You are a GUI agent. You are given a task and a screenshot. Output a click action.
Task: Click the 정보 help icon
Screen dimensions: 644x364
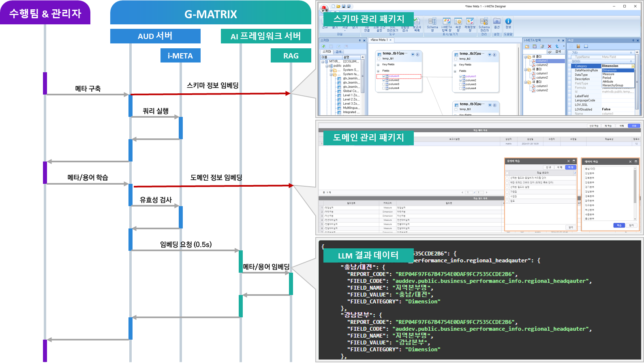point(508,23)
